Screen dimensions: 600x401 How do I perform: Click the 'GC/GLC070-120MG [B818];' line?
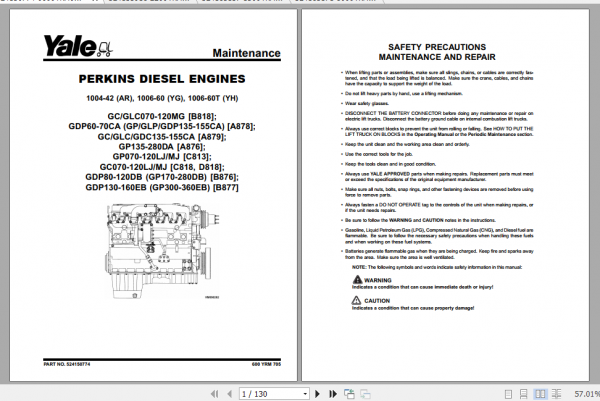point(162,116)
